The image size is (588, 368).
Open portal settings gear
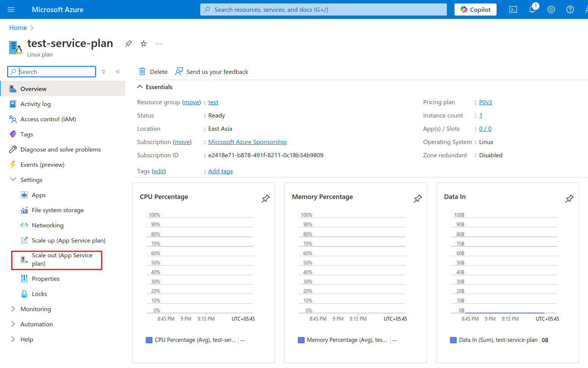(551, 9)
